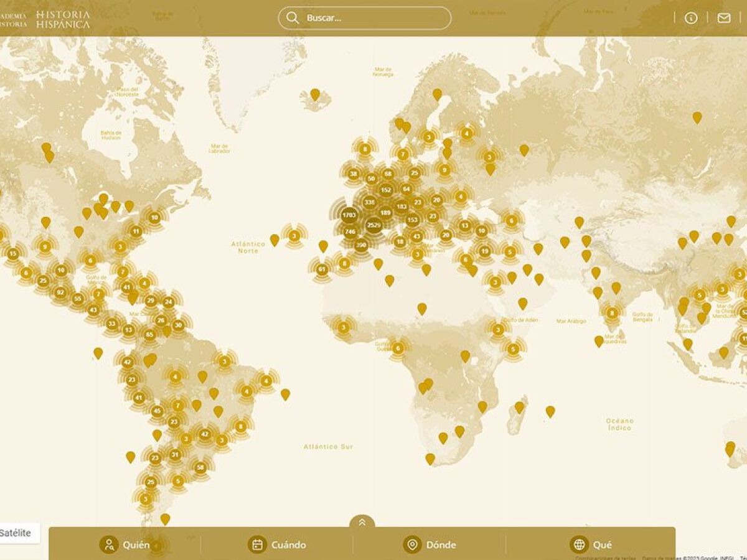Open the Dónde filter tab
This screenshot has width=747, height=560.
click(430, 544)
